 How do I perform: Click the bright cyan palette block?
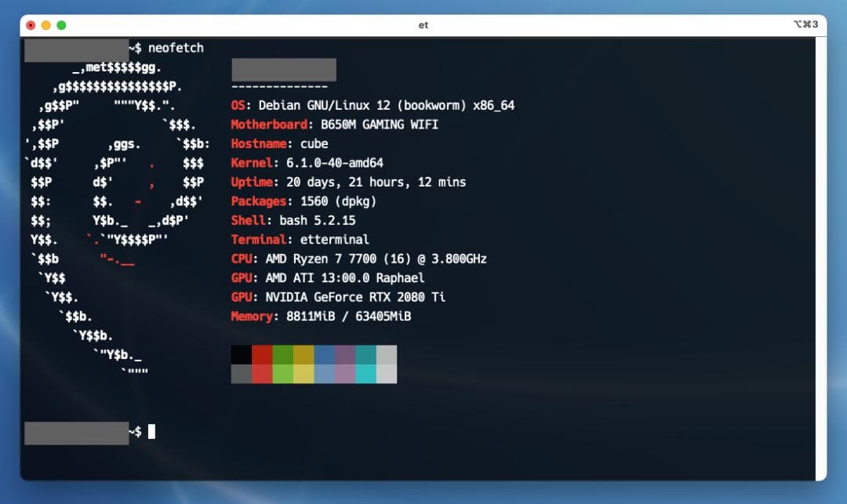pyautogui.click(x=365, y=374)
